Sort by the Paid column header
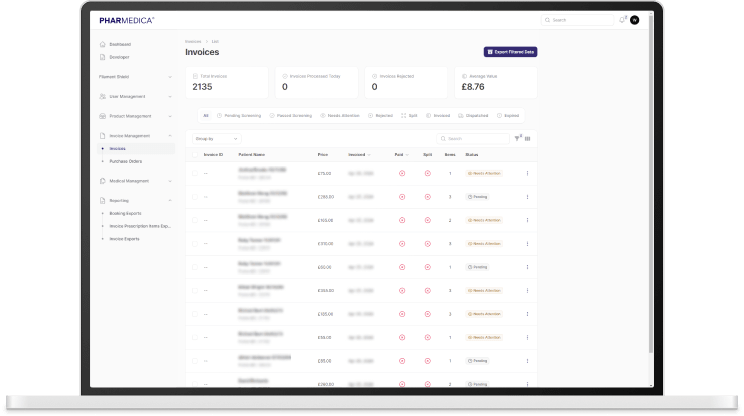 coord(401,155)
